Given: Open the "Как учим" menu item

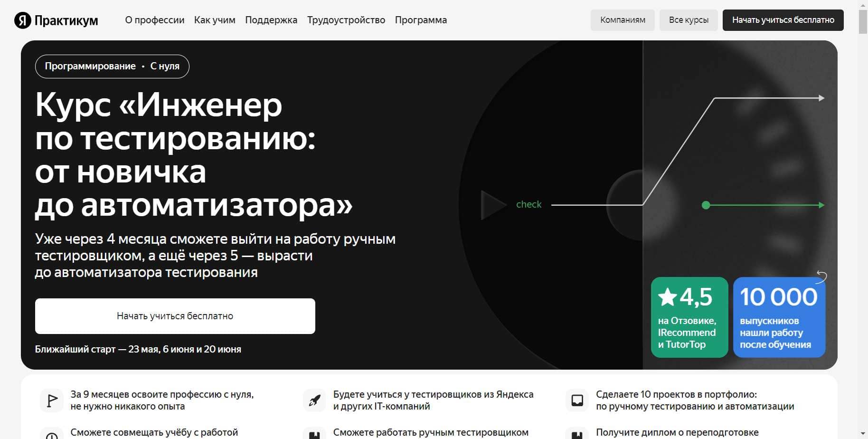Looking at the screenshot, I should [x=215, y=20].
